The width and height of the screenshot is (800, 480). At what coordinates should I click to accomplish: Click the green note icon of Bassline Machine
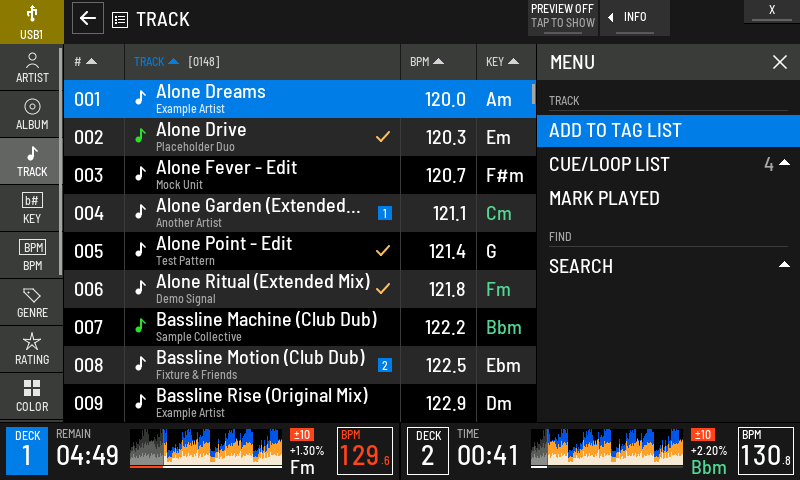[x=140, y=326]
